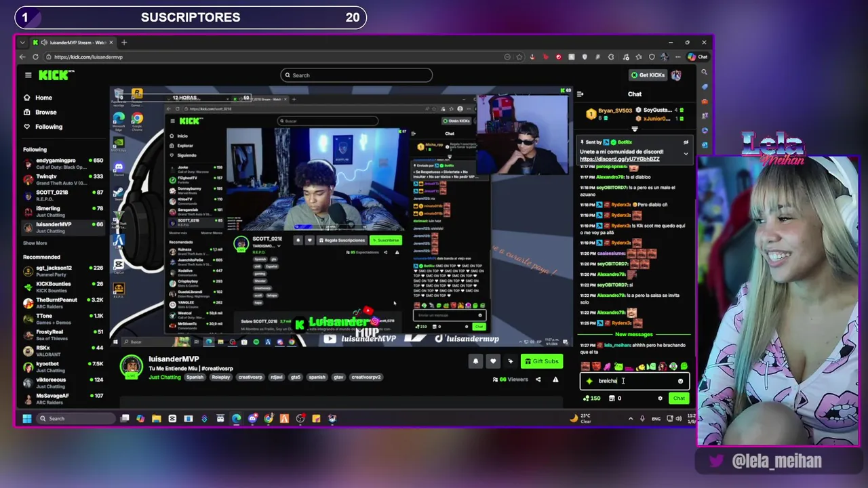Image resolution: width=868 pixels, height=488 pixels.
Task: Open a new browser tab
Action: pos(124,42)
